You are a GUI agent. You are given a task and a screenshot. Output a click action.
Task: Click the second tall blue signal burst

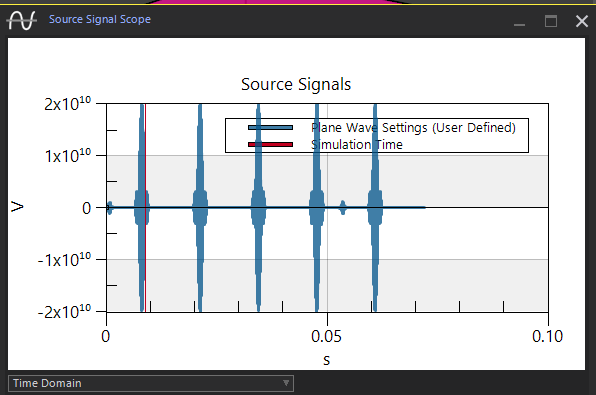pos(200,208)
